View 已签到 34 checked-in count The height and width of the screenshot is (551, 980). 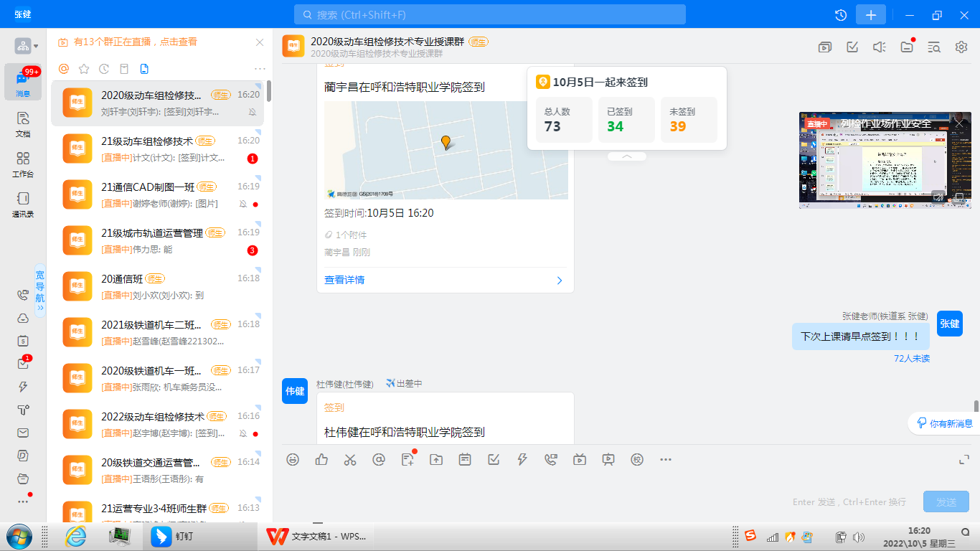coord(626,120)
